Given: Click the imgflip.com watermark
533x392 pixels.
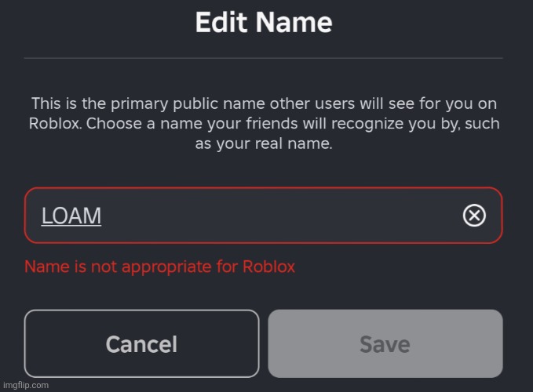Looking at the screenshot, I should [25, 385].
